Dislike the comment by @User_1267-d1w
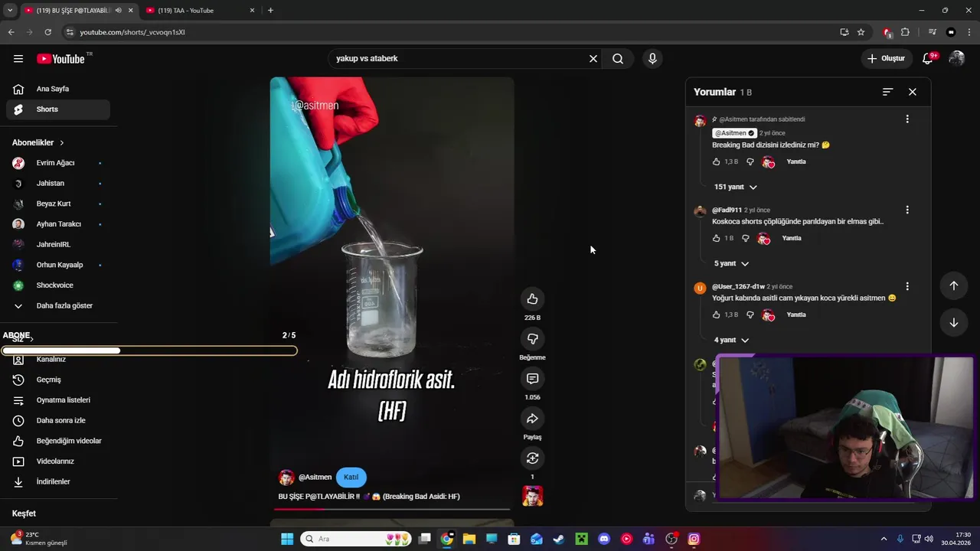 (x=750, y=315)
